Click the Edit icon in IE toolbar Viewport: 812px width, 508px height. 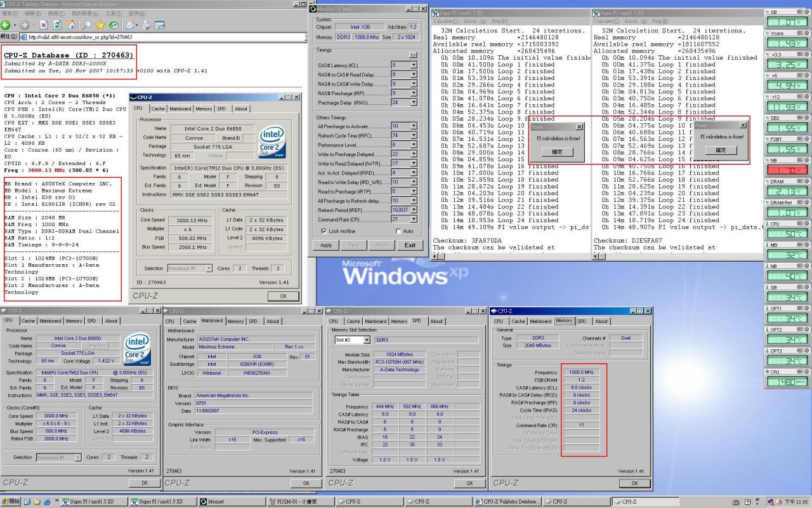click(x=160, y=25)
